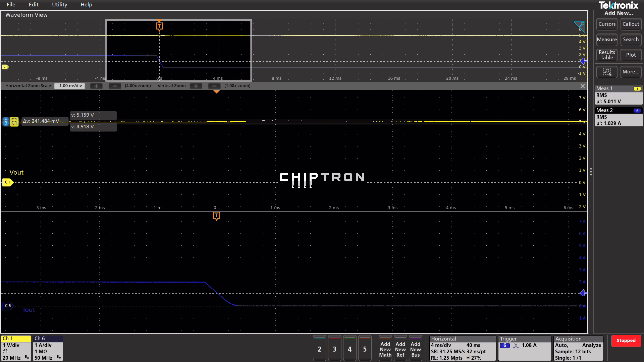Expand the Meas 2 RMS badge
Image resolution: width=644 pixels, height=362 pixels.
click(x=619, y=117)
